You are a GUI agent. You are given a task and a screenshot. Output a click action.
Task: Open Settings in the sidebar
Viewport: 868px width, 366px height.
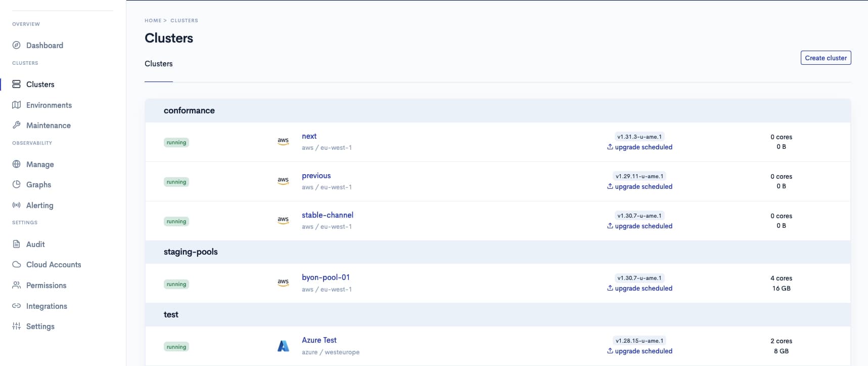[x=40, y=326]
